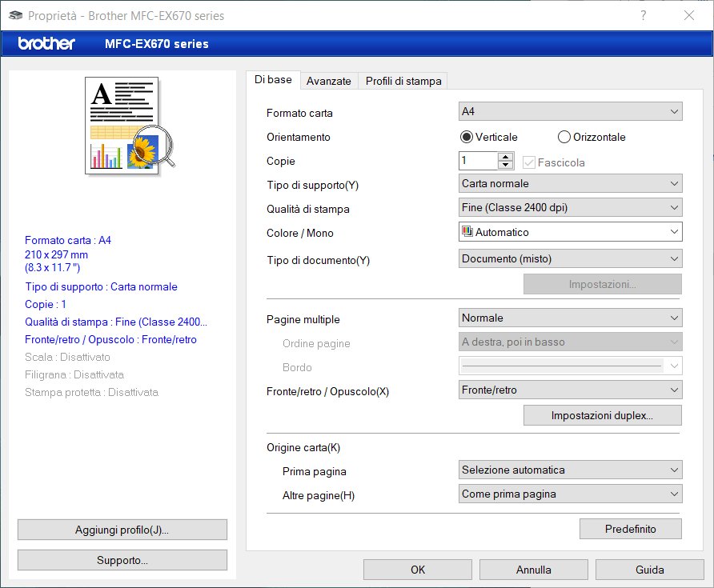
Task: Click the help question mark button
Action: tap(644, 16)
